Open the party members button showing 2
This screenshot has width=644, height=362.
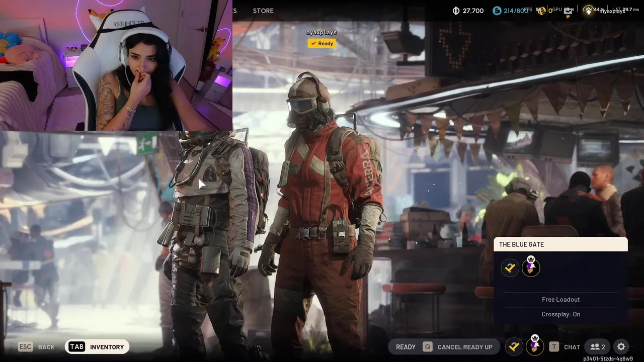tap(598, 347)
